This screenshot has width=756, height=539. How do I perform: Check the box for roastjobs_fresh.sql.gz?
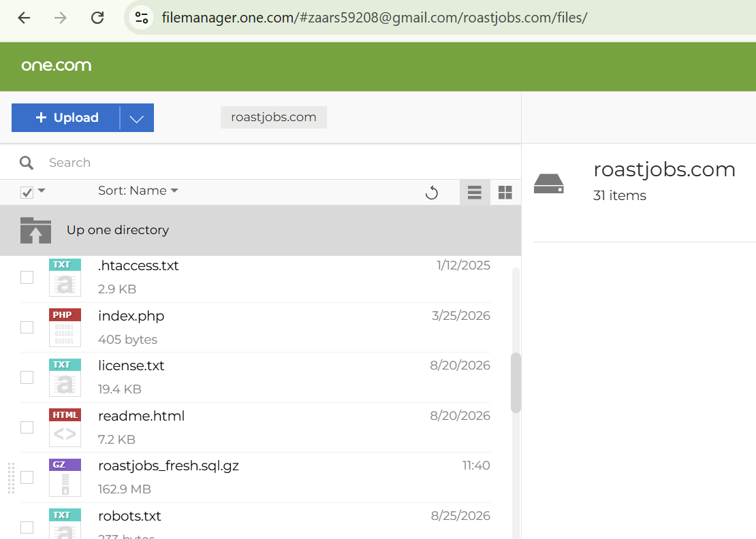[x=27, y=477]
